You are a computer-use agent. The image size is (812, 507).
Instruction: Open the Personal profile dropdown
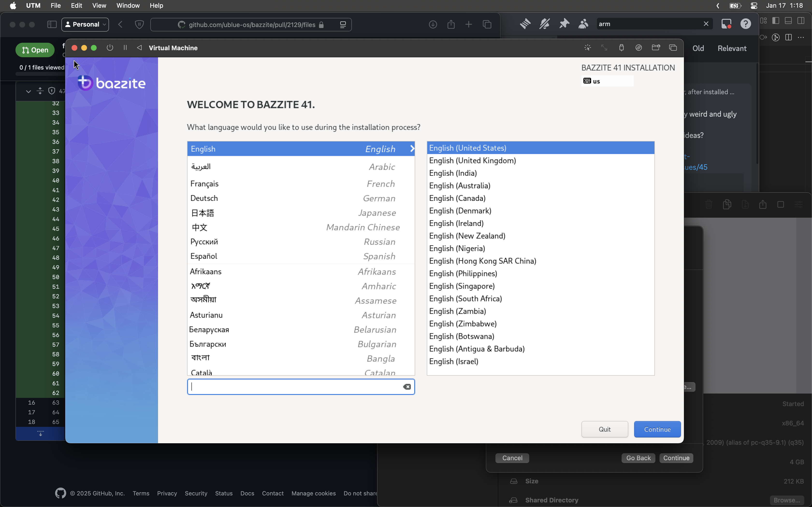85,24
